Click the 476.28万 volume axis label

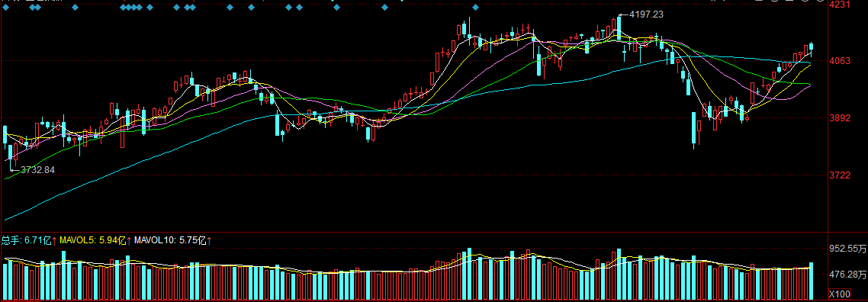847,275
